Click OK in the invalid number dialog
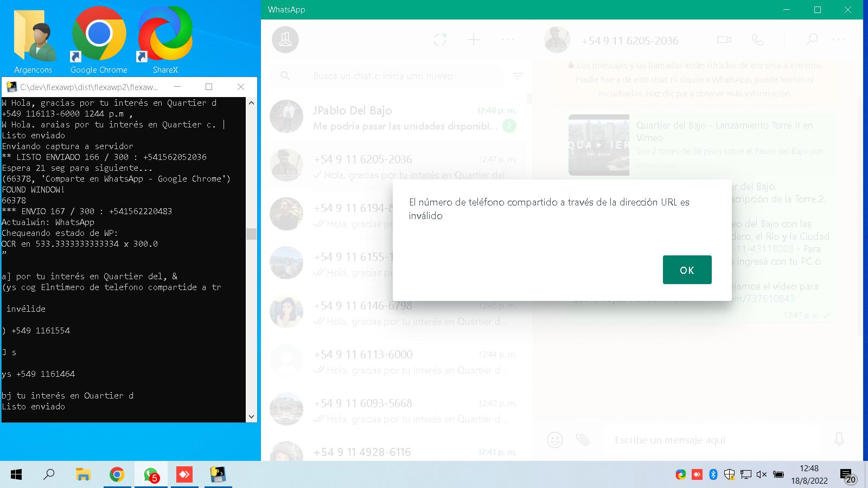The height and width of the screenshot is (488, 868). 687,270
